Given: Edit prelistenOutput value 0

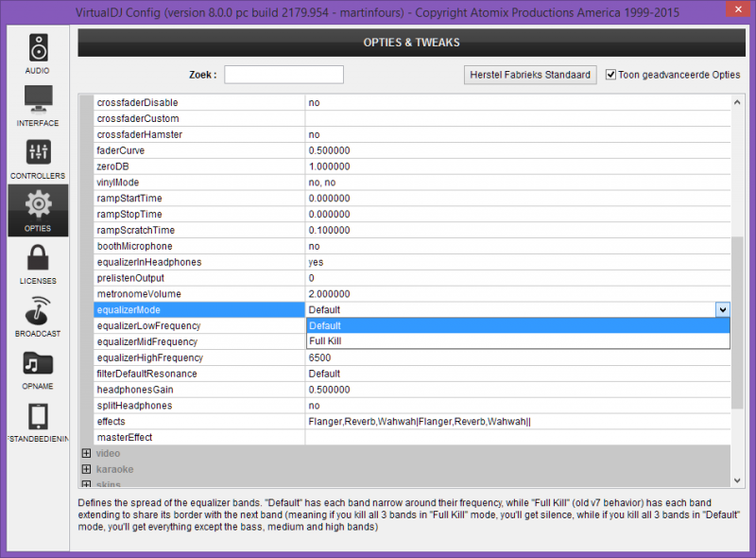Looking at the screenshot, I should pos(518,277).
